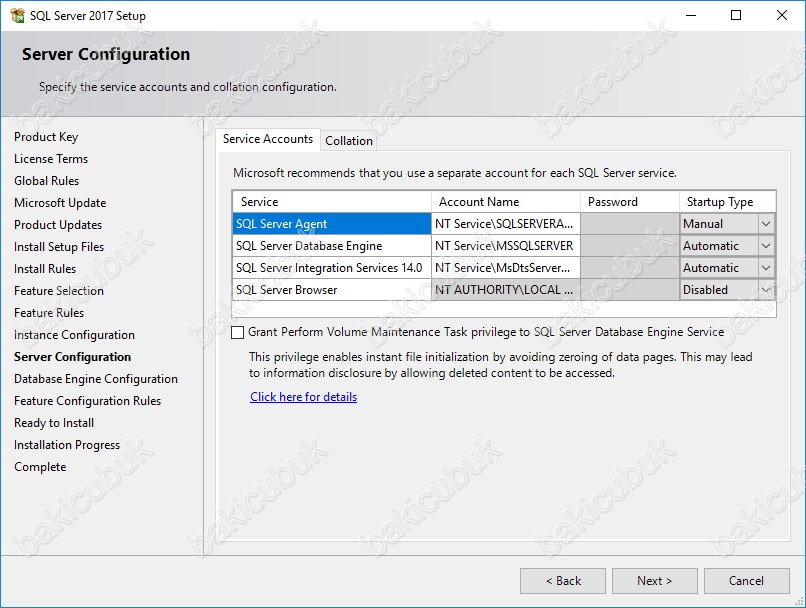
Task: Click Product Key step in sidebar
Action: pos(46,137)
